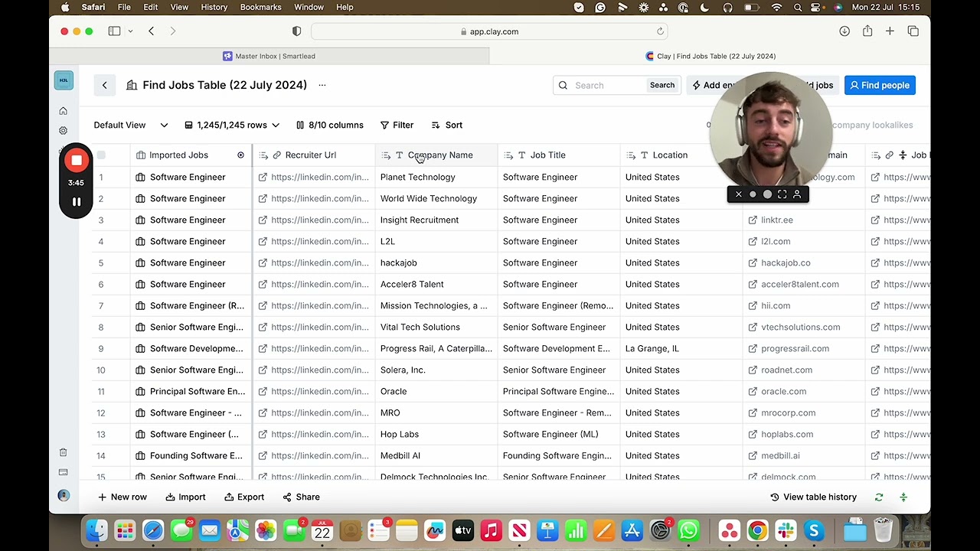Click the Find people button

880,86
